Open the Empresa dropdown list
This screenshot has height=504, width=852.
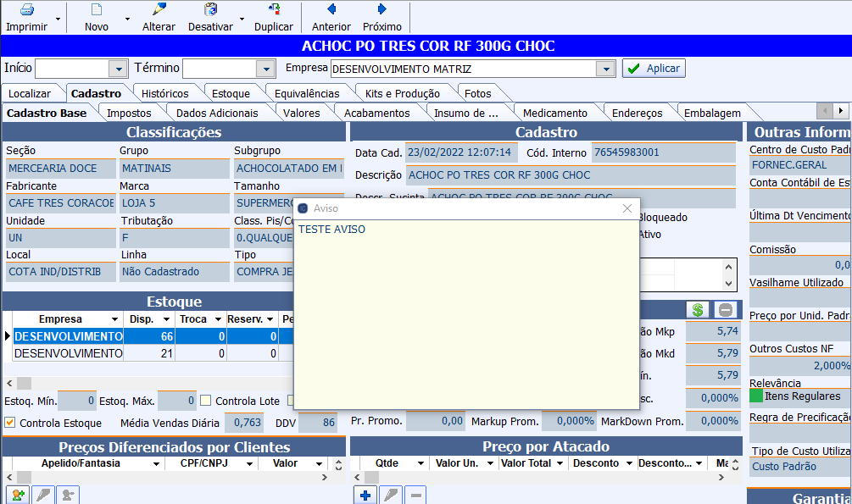coord(605,69)
